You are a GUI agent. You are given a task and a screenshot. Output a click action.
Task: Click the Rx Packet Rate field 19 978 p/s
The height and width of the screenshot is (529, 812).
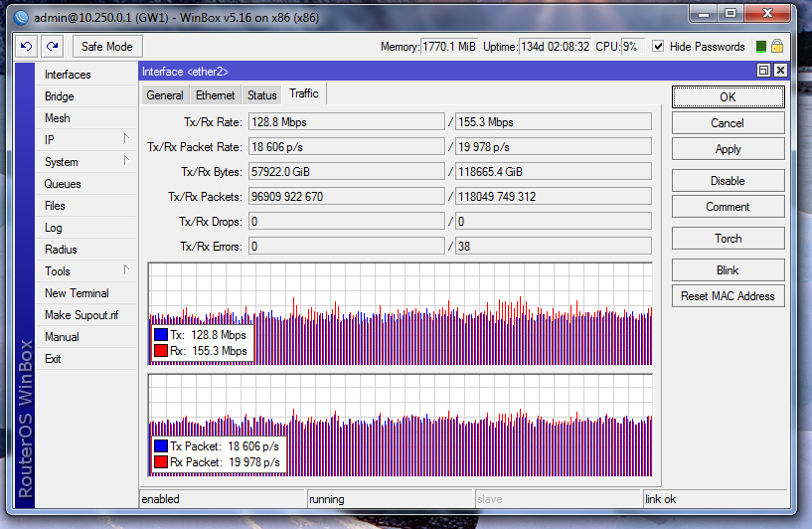(553, 146)
